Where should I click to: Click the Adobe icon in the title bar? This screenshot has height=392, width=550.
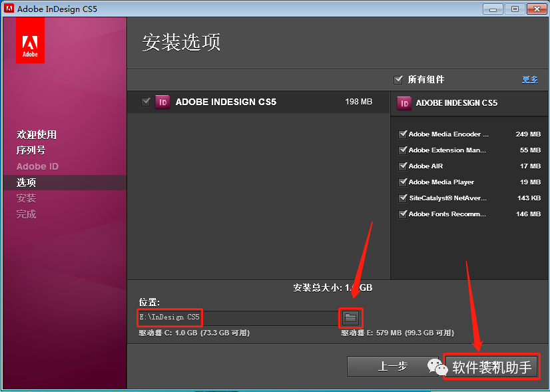click(x=9, y=9)
